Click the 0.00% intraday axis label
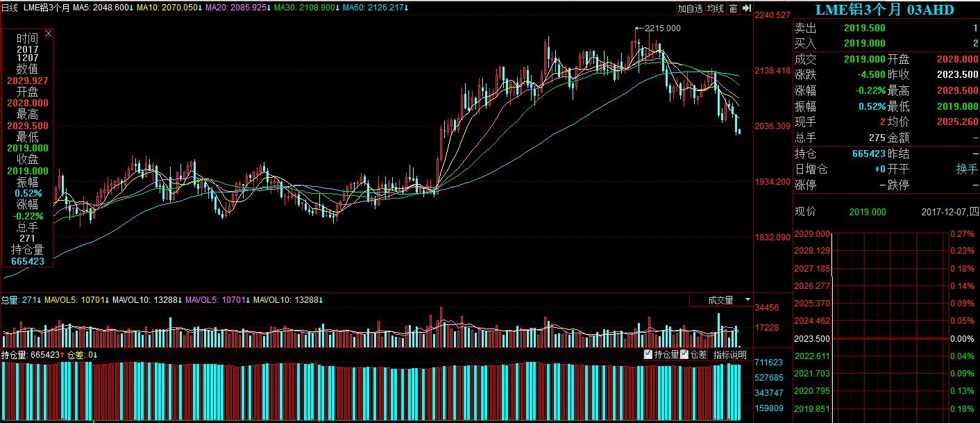Viewport: 980px width, 423px height. point(962,339)
